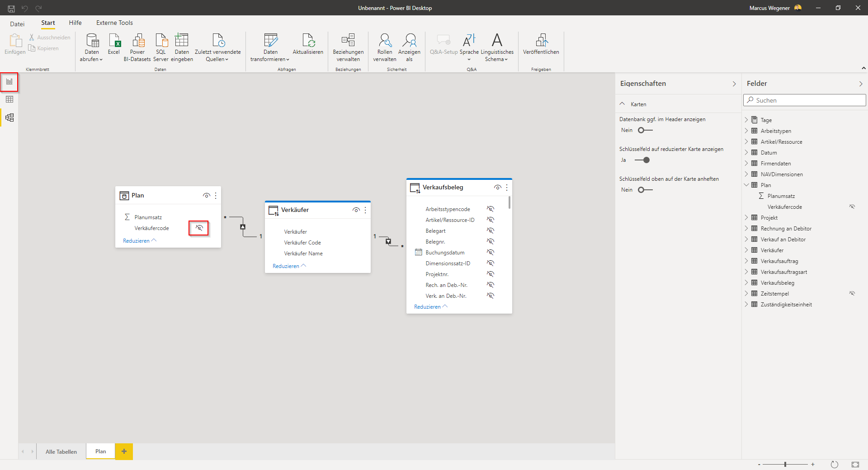868x470 pixels.
Task: Expand the Verkaufsbeleg table in Felder
Action: pos(746,283)
